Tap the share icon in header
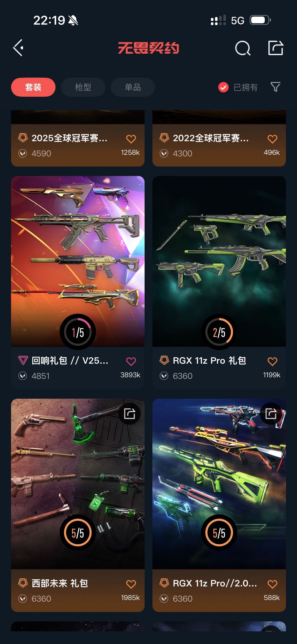The width and height of the screenshot is (297, 644). click(276, 48)
